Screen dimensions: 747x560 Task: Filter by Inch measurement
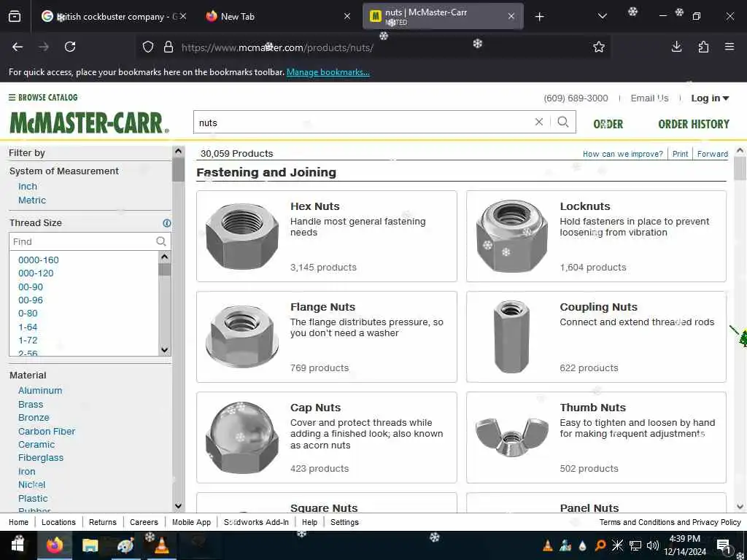28,186
